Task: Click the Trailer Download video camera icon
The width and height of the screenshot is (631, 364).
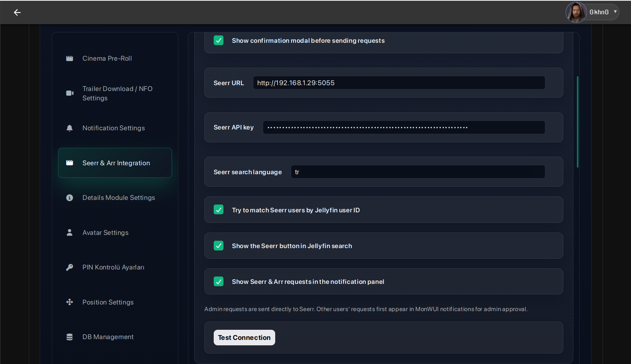Action: 70,93
